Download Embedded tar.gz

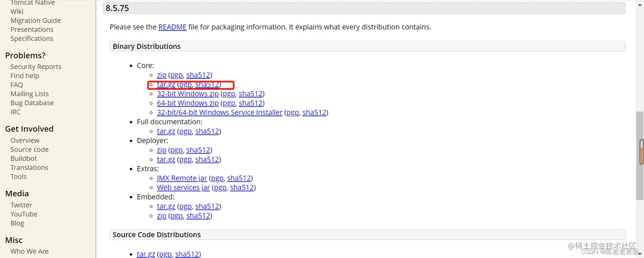pyautogui.click(x=166, y=206)
